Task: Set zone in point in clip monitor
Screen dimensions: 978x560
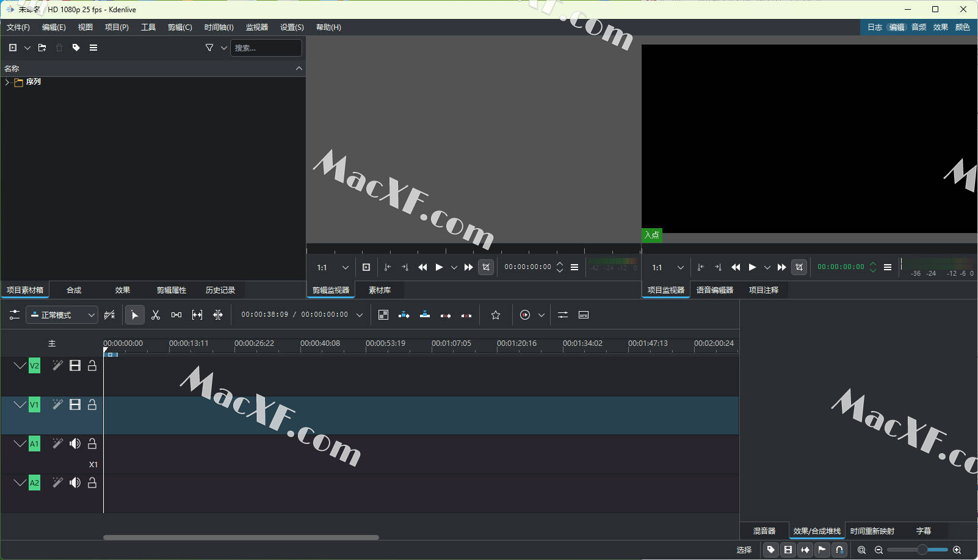Action: point(388,267)
